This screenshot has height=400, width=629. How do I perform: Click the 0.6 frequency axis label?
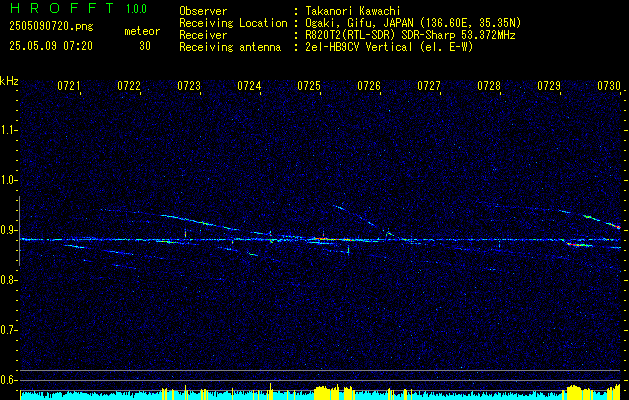click(x=8, y=380)
